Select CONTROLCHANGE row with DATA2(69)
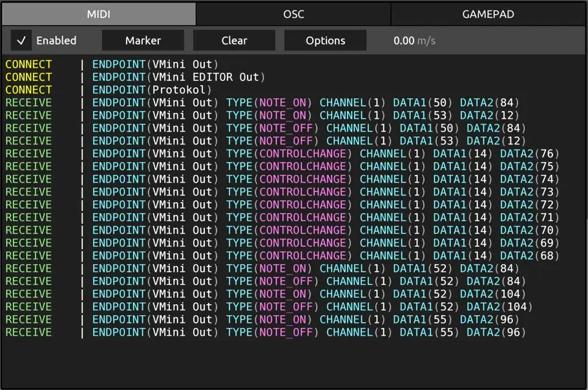This screenshot has width=588, height=390. (x=282, y=243)
